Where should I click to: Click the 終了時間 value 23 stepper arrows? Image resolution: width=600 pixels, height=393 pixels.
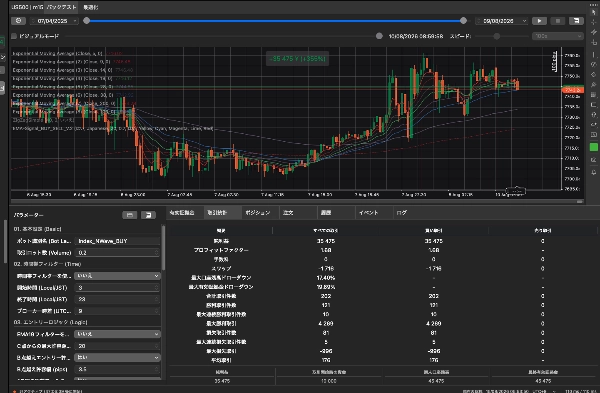click(157, 299)
